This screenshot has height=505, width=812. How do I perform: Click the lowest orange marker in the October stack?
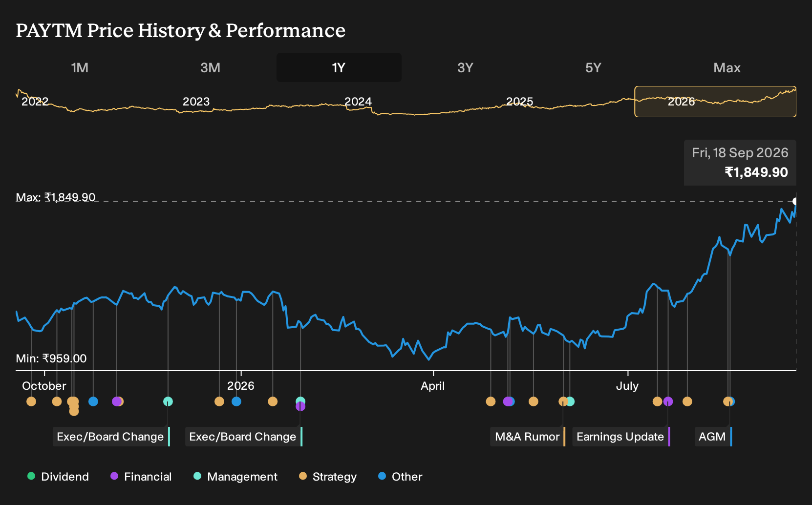point(74,411)
